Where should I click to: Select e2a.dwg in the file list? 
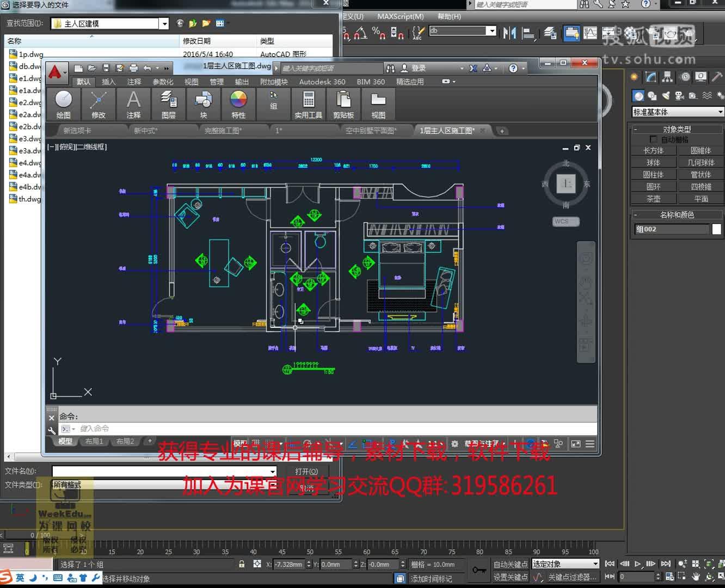pyautogui.click(x=29, y=114)
